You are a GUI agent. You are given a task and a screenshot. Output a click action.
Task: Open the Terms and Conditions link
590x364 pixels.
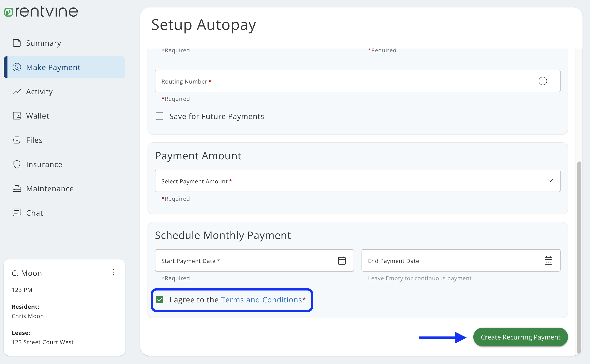(x=261, y=300)
